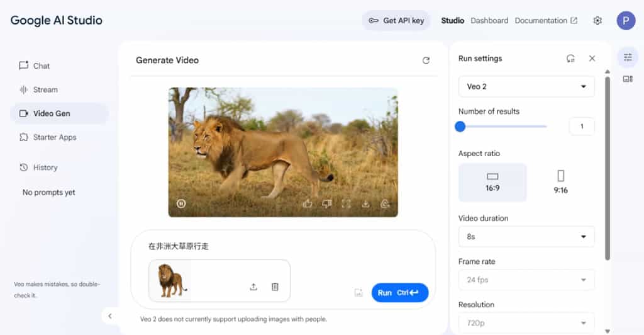Select the 9:16 portrait aspect ratio
The height and width of the screenshot is (335, 644).
pos(560,182)
